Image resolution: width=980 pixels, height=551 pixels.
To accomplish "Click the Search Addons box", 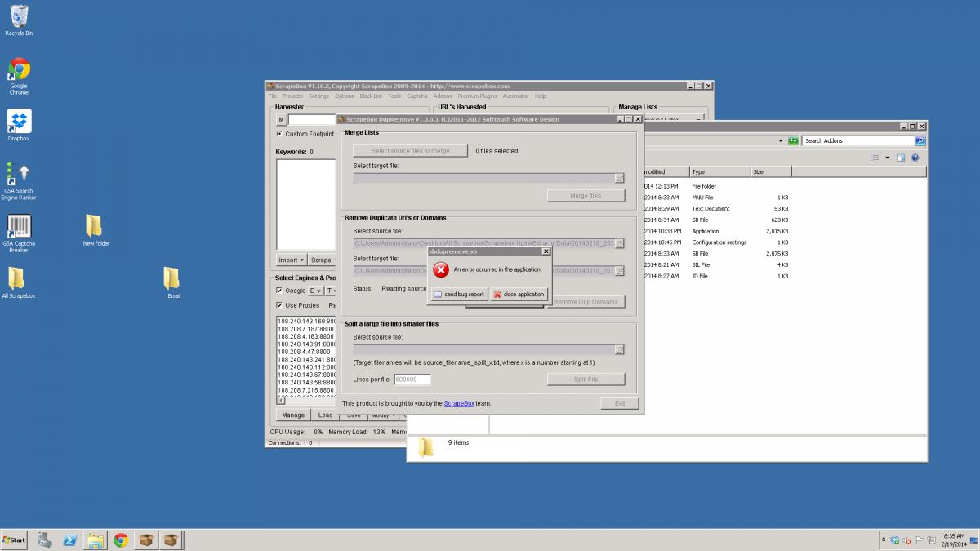I will (x=859, y=140).
